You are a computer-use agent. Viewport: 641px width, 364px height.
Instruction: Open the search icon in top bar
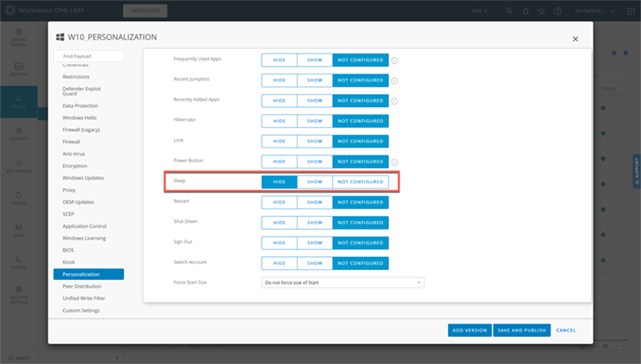point(510,11)
